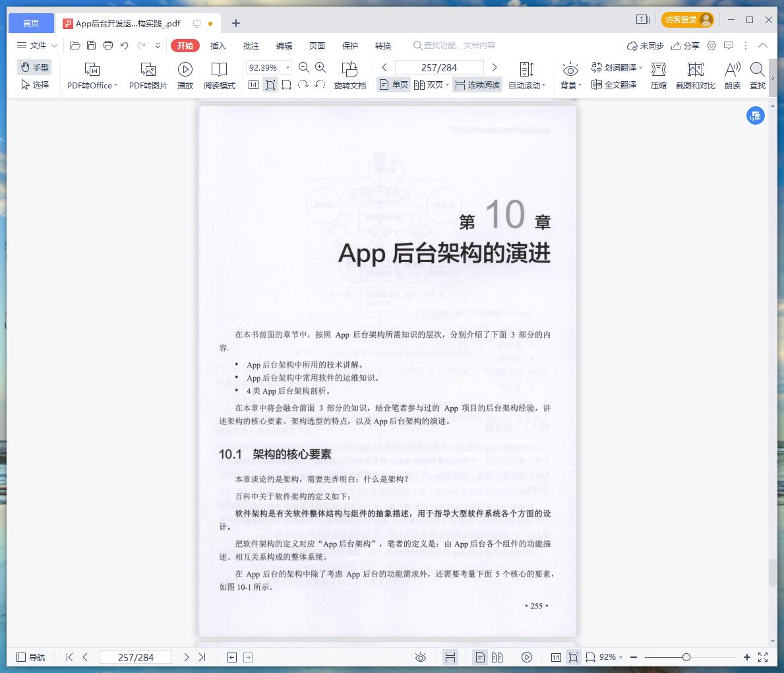Toggle 连续阅读 continuous reading
This screenshot has height=673, width=784.
[x=477, y=84]
